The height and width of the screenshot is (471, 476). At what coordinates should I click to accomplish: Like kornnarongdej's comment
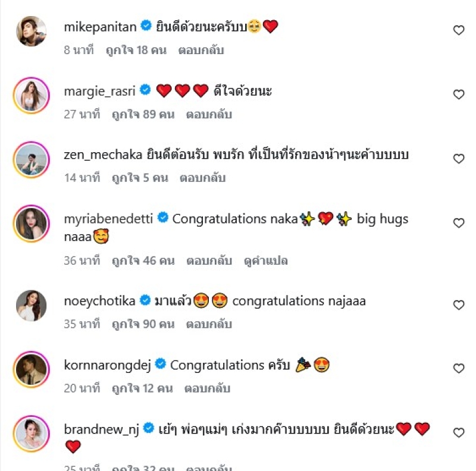458,369
